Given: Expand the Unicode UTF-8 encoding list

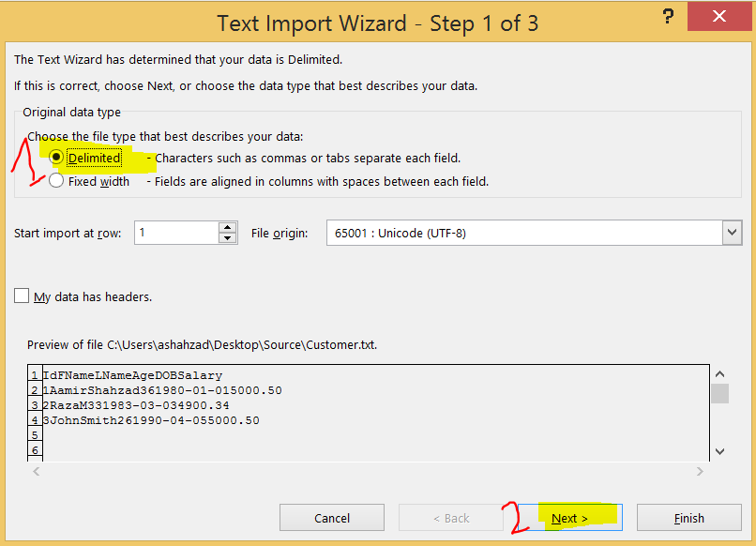Looking at the screenshot, I should coord(733,232).
